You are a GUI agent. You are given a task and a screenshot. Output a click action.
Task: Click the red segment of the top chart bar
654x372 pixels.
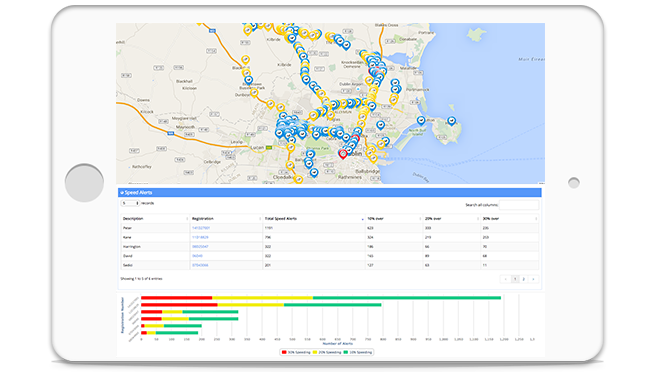tap(177, 298)
